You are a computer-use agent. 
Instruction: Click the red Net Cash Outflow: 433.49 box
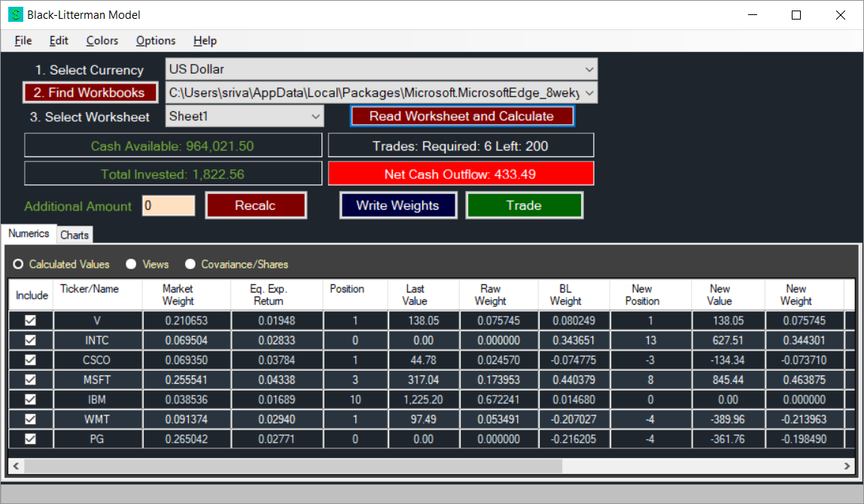461,174
